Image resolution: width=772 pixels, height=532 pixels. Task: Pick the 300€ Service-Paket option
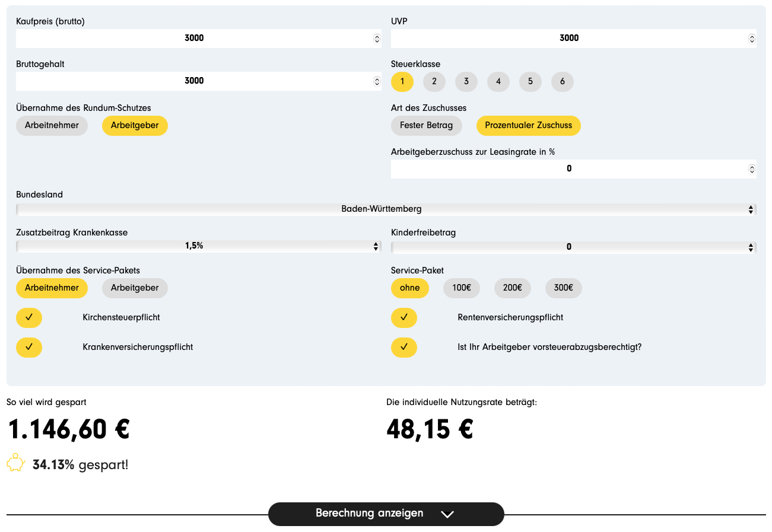[564, 288]
